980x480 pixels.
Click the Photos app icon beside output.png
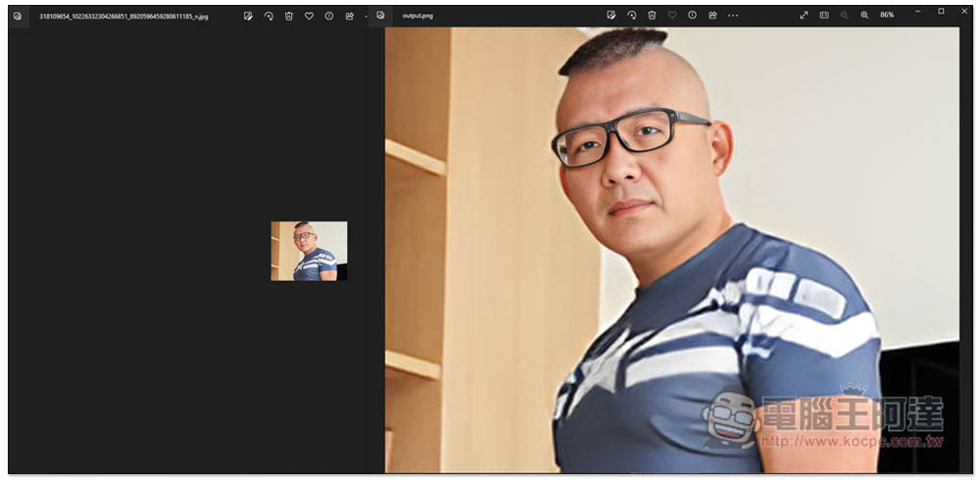tap(380, 16)
